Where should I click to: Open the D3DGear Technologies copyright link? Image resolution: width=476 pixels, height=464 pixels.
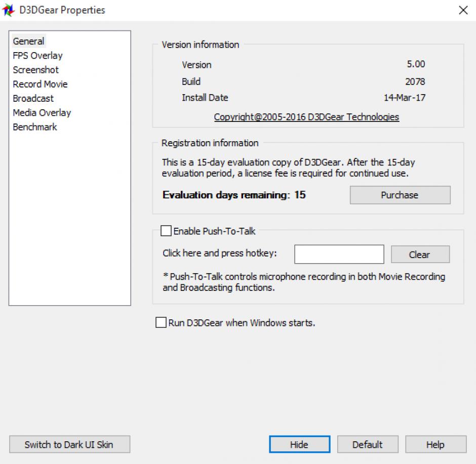[x=306, y=117]
